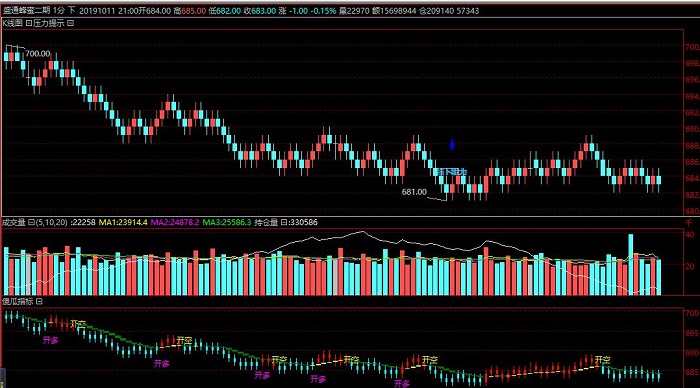Screen dimensions: 700x388
Task: Click the tallest cyan volume bar
Action: point(631,264)
